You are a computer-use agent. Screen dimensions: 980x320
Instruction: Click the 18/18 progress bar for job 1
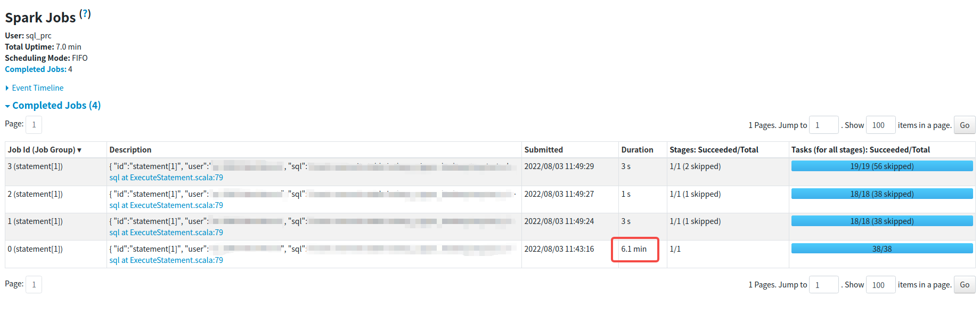882,221
